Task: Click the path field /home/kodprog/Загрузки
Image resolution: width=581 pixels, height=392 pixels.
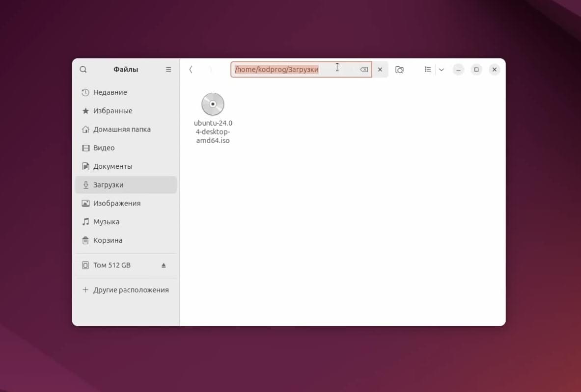Action: [x=301, y=70]
